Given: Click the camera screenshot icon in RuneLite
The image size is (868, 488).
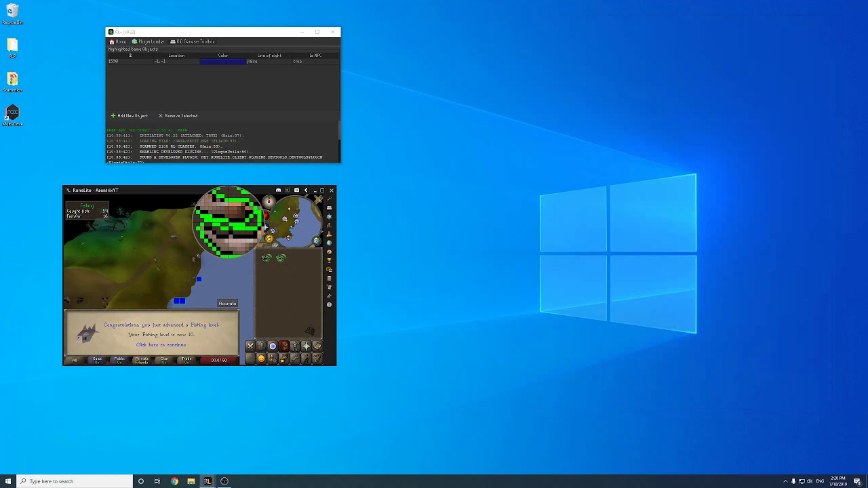Looking at the screenshot, I should pyautogui.click(x=296, y=190).
